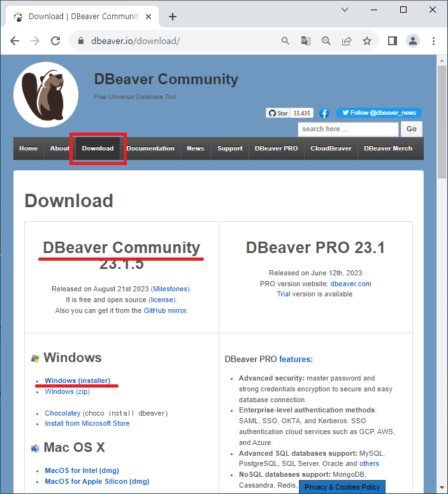Close the Download | DBeaver Community tab
The width and height of the screenshot is (448, 494).
click(148, 17)
